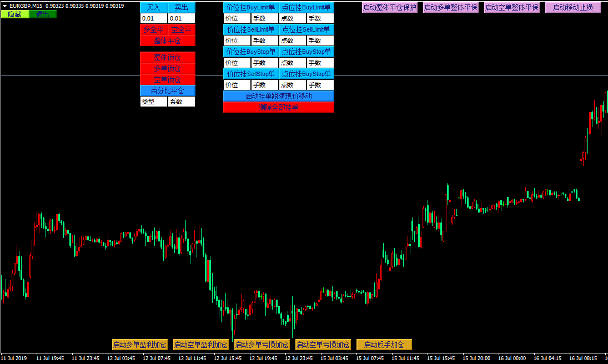This screenshot has height=364, width=608.
Task: Close all long orders with 多全平
Action: [153, 29]
